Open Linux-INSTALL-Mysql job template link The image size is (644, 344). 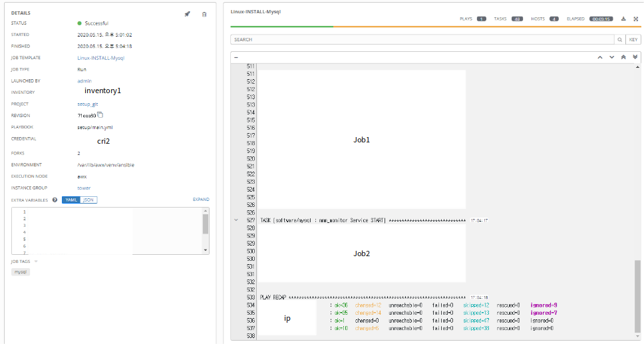[x=100, y=58]
